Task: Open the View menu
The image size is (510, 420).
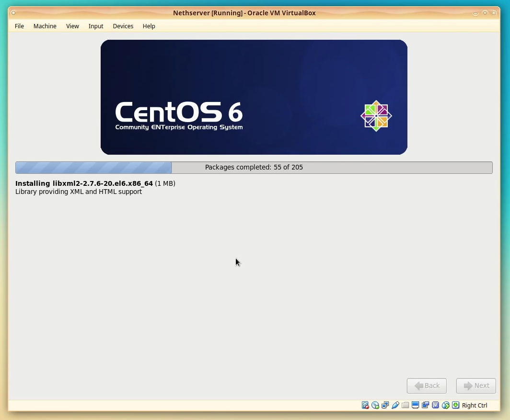Action: (x=72, y=26)
